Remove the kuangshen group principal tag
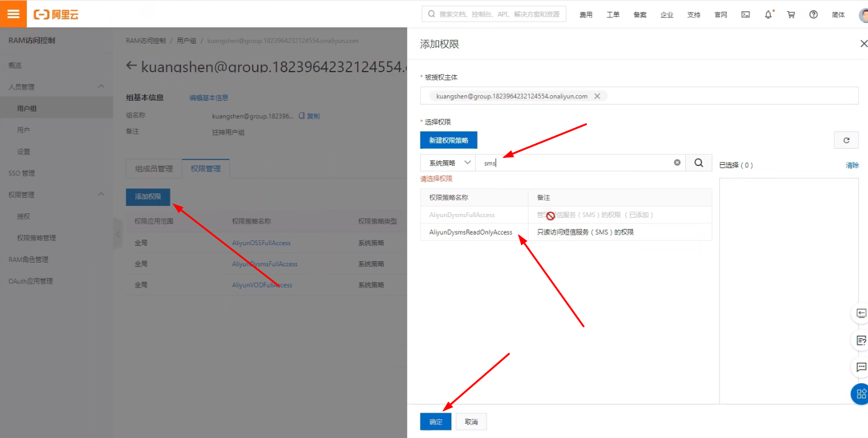The width and height of the screenshot is (868, 438). tap(597, 96)
